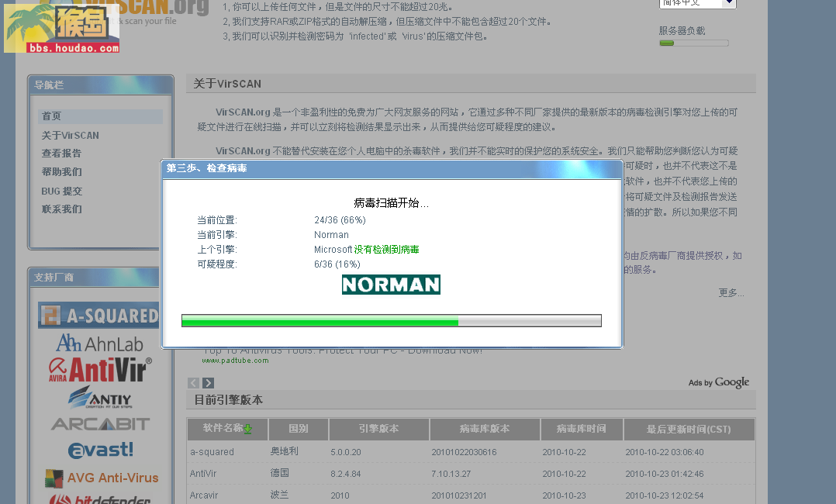836x504 pixels.
Task: Click engine version 8.2.4.84
Action: coord(346,474)
